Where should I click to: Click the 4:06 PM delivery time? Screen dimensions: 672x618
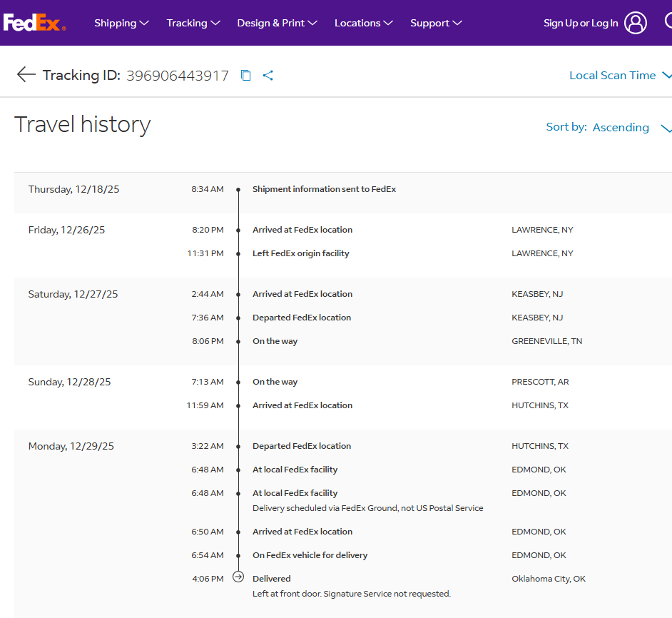tap(208, 579)
